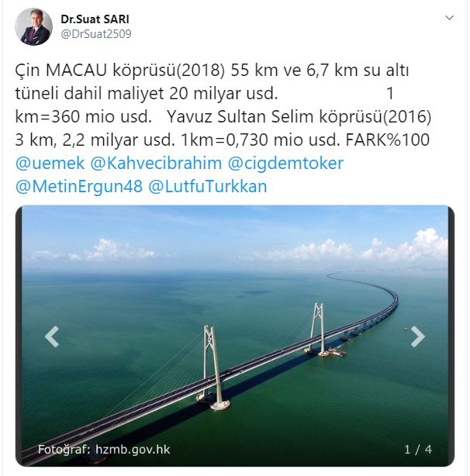Viewport: 470px width, 476px height.
Task: Visit the @Kahvecibrahim profile mention
Action: click(x=156, y=163)
